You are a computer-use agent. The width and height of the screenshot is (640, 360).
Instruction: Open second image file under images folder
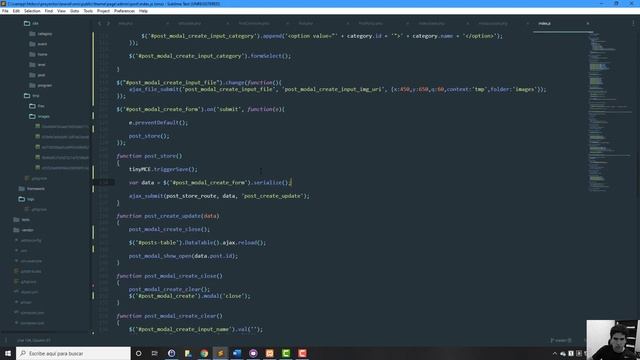pyautogui.click(x=62, y=137)
